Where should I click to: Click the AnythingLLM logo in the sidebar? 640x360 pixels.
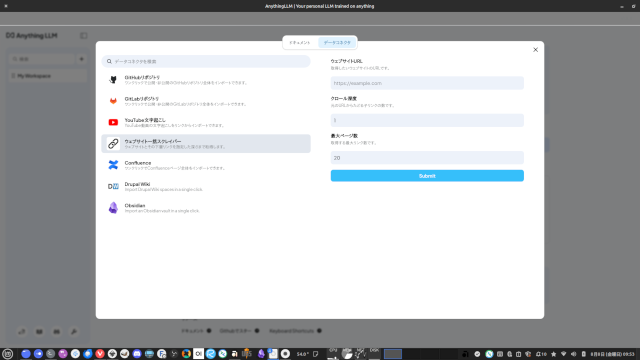point(31,36)
